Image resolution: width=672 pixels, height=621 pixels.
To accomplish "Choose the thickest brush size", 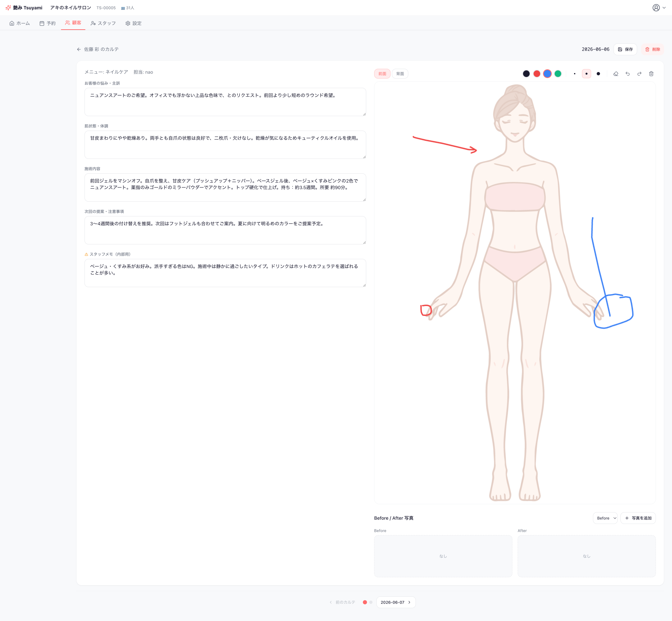I will pyautogui.click(x=598, y=74).
